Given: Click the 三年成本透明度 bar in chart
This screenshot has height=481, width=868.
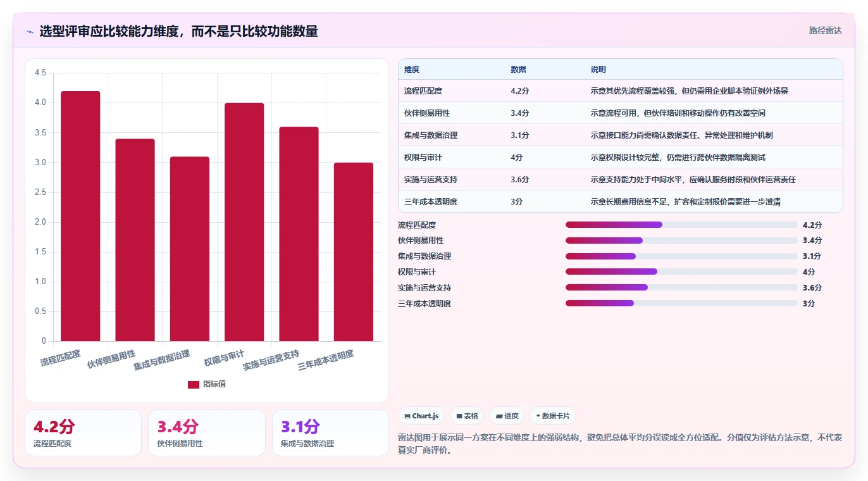Looking at the screenshot, I should pyautogui.click(x=354, y=252).
